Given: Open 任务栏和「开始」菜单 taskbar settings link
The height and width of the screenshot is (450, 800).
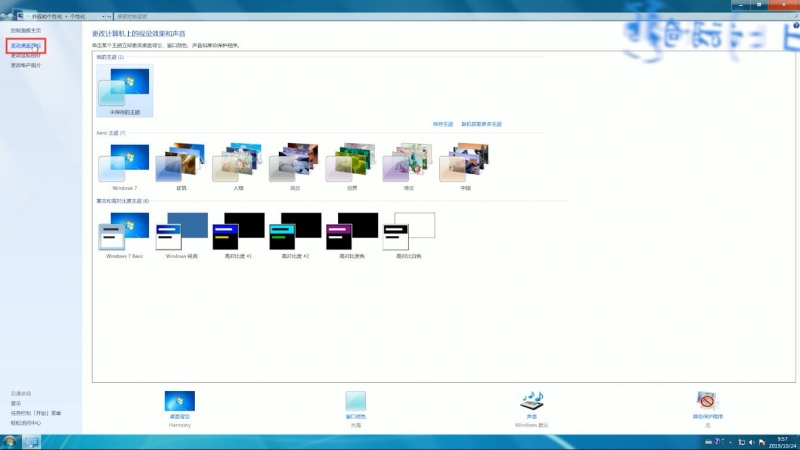Looking at the screenshot, I should pos(36,413).
